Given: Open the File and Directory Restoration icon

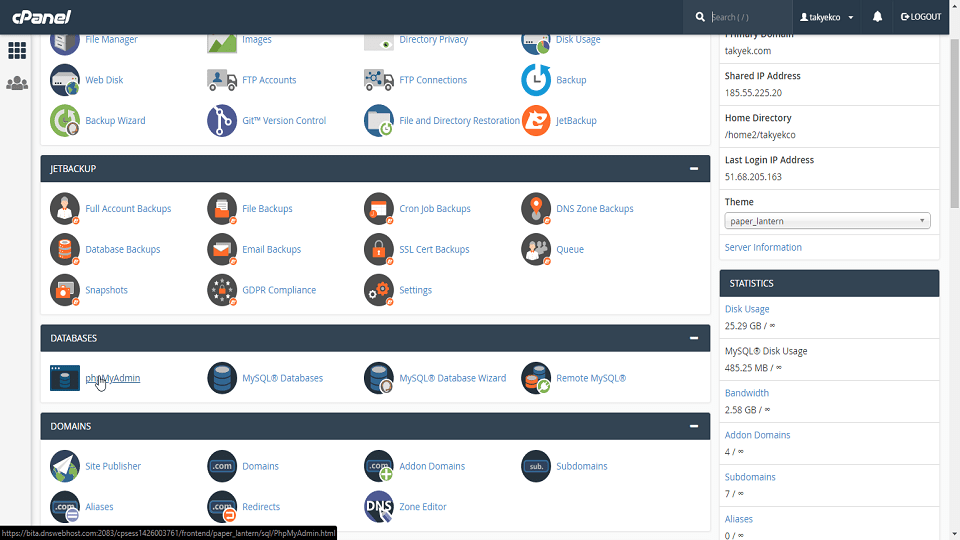Looking at the screenshot, I should coord(378,121).
